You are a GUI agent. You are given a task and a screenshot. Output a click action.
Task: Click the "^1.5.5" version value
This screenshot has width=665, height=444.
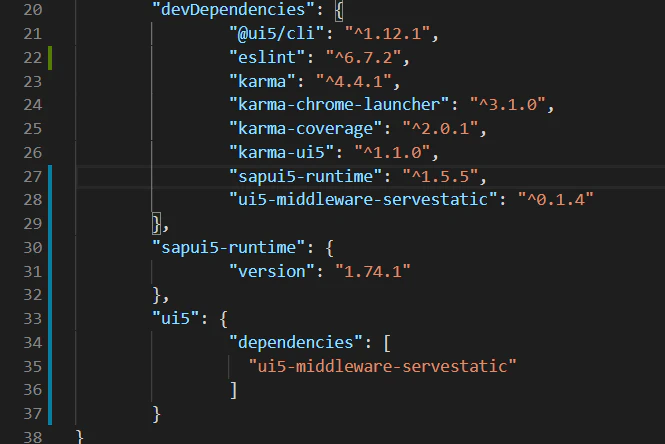click(440, 176)
